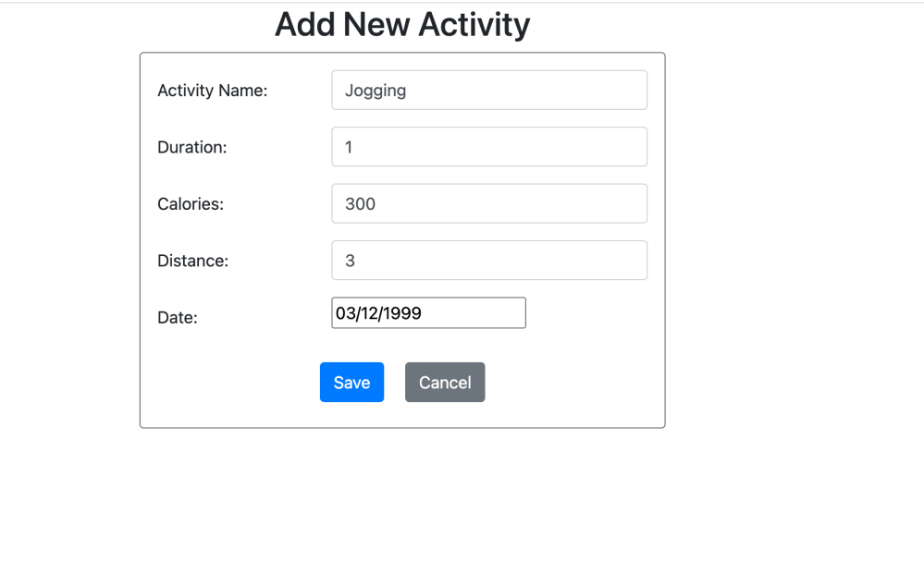
Task: Click the "Date:" label
Action: pyautogui.click(x=178, y=318)
